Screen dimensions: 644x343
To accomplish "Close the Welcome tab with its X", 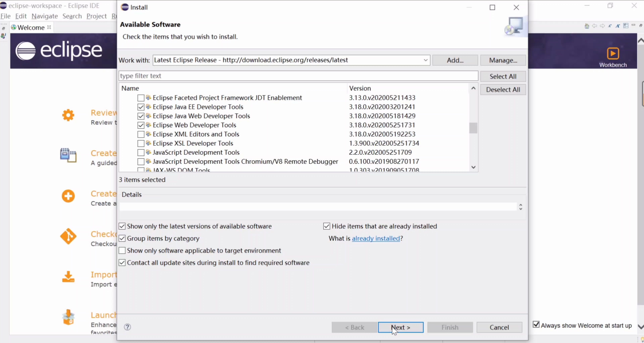I will pos(49,27).
